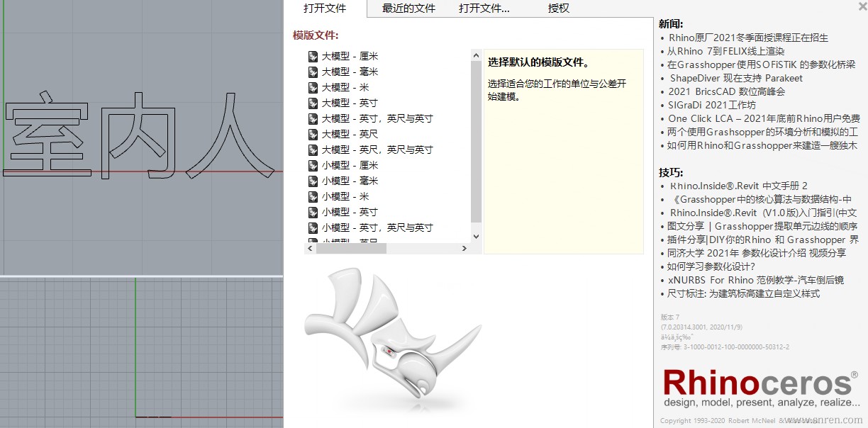The width and height of the screenshot is (868, 428).
Task: Click the template icon for 大模型 - 米
Action: pos(313,87)
